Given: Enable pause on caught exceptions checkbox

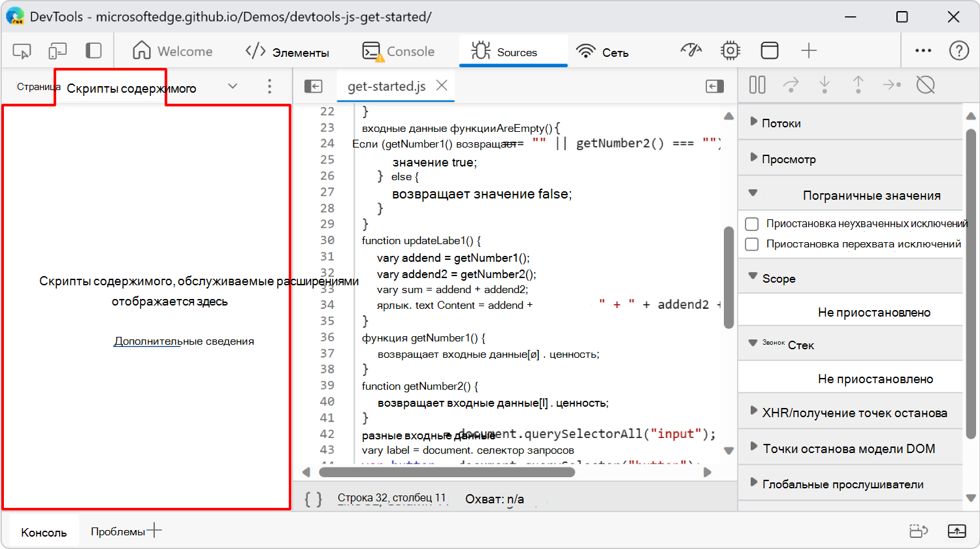Looking at the screenshot, I should [x=752, y=244].
